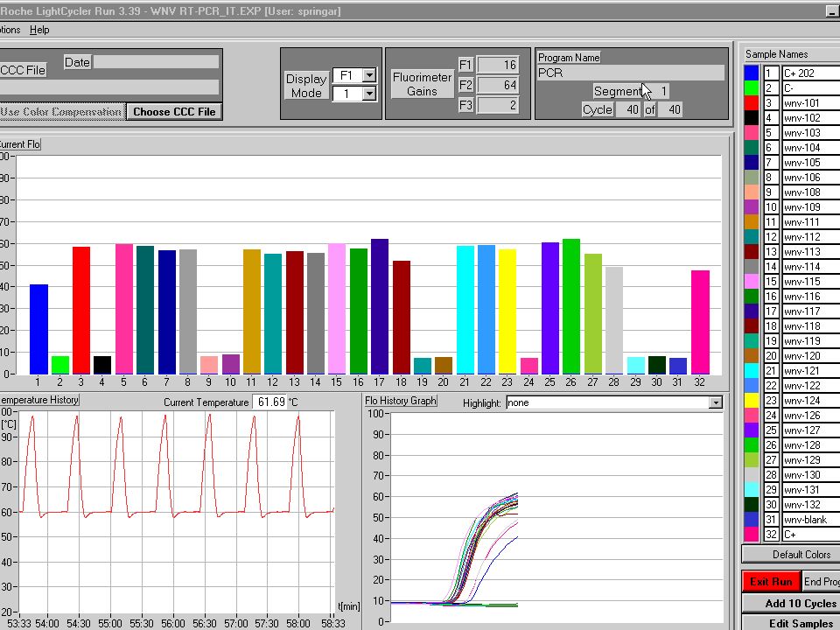Click the CCC File label
Viewport: 840px width, 630px height.
point(23,70)
